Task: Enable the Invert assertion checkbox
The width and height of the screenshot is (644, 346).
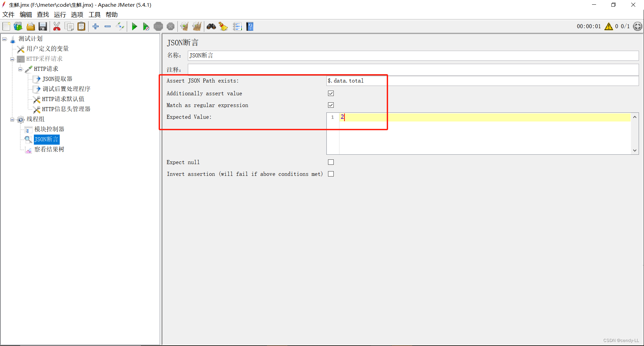Action: [x=331, y=174]
